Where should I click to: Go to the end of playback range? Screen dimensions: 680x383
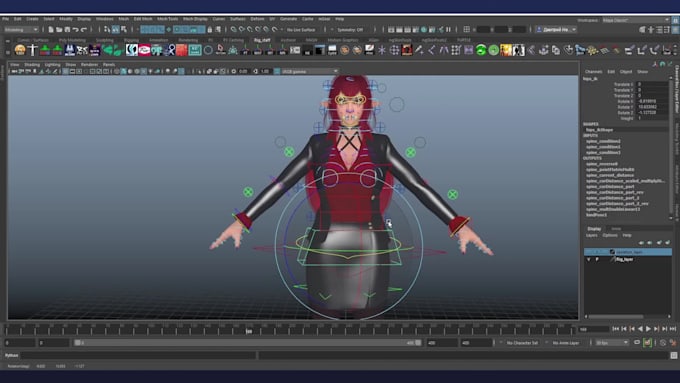pyautogui.click(x=673, y=329)
